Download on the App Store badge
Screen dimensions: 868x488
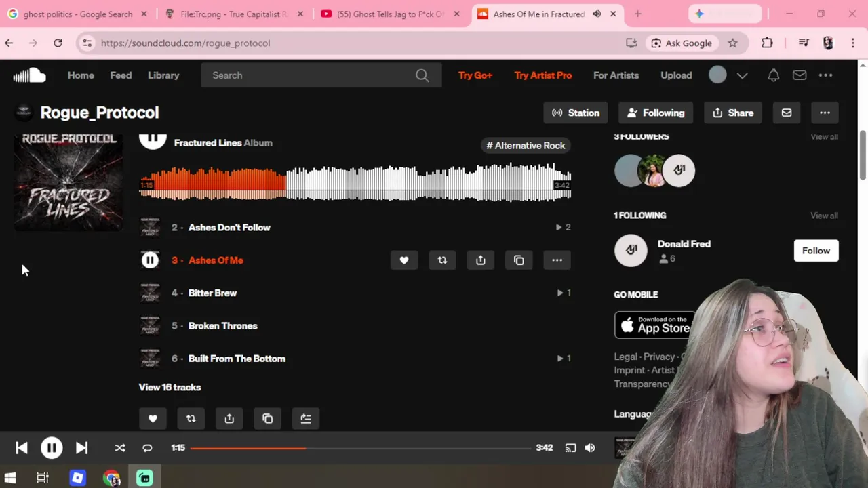coord(654,325)
